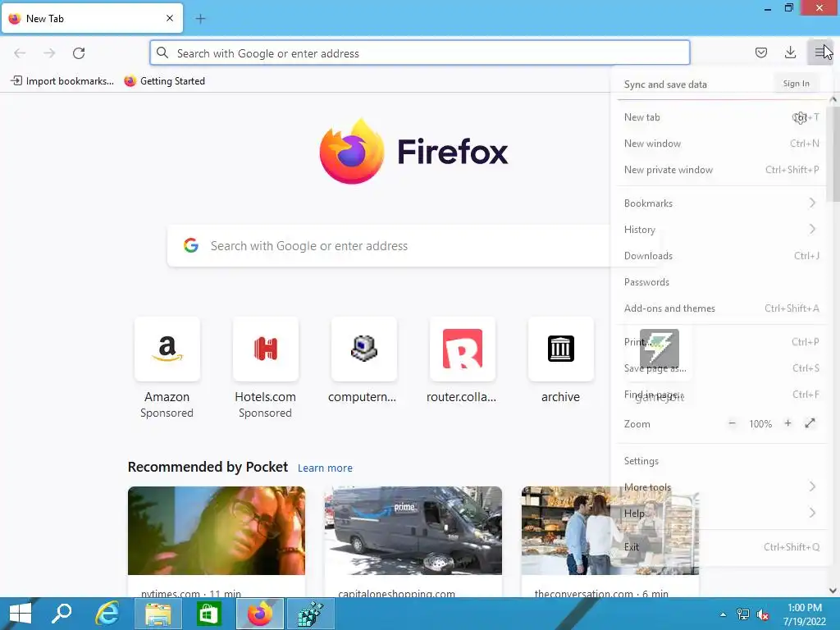Open Learn more Pocket link
840x630 pixels.
325,468
